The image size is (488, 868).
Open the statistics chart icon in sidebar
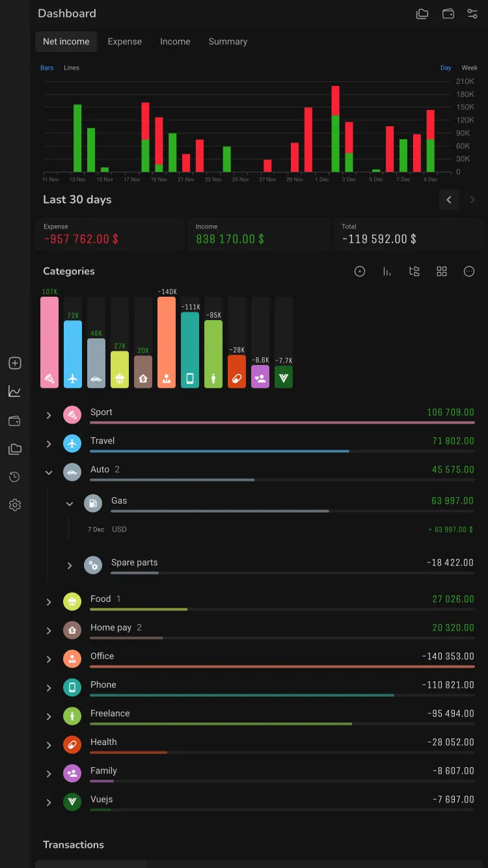click(15, 392)
